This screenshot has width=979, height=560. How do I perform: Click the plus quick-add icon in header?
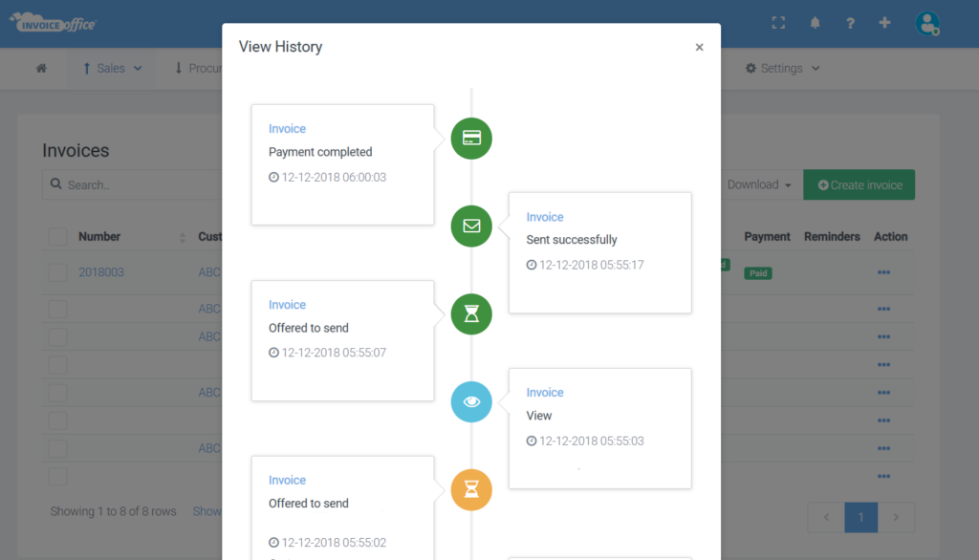[x=884, y=23]
